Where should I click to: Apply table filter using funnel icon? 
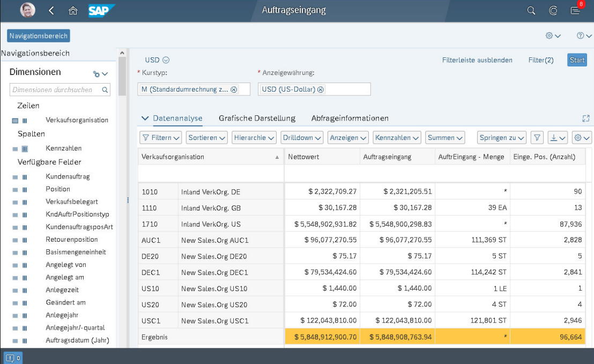[x=537, y=137]
